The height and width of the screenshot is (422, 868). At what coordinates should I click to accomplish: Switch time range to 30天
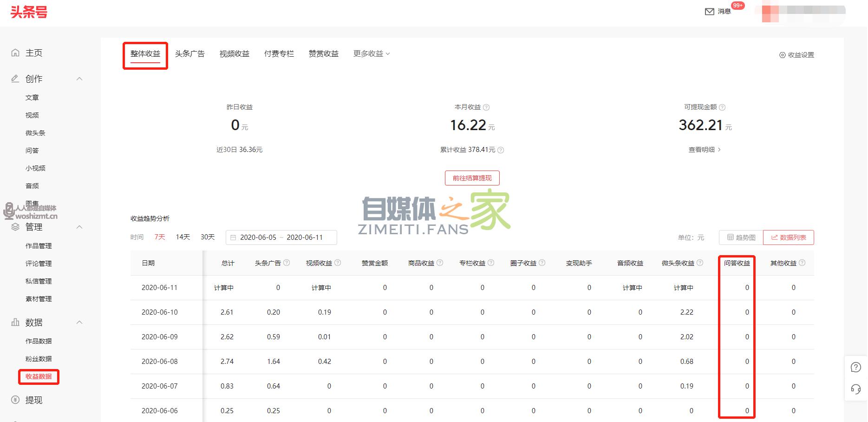pyautogui.click(x=207, y=237)
